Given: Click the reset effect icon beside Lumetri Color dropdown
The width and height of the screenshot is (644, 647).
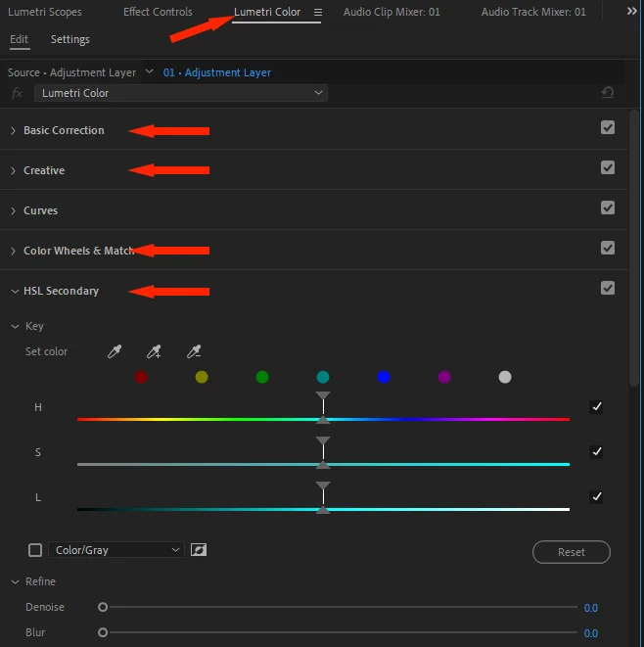Looking at the screenshot, I should 607,92.
